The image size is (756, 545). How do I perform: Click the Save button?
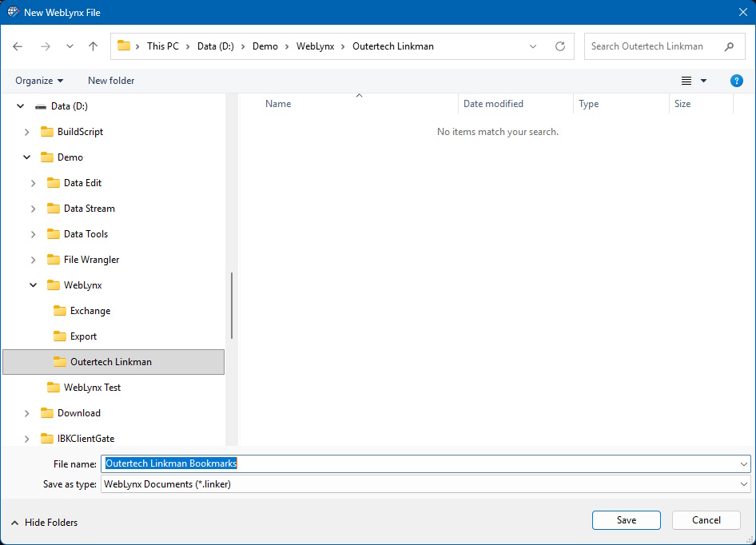point(626,520)
